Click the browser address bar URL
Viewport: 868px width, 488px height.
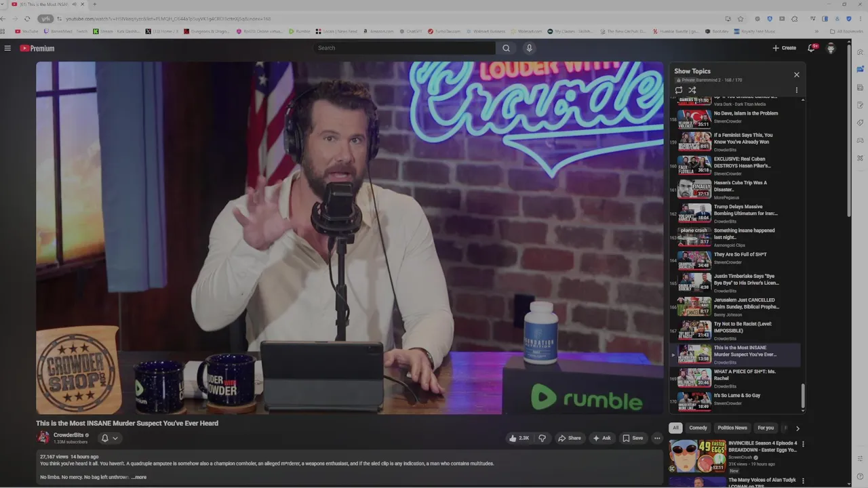[x=167, y=19]
